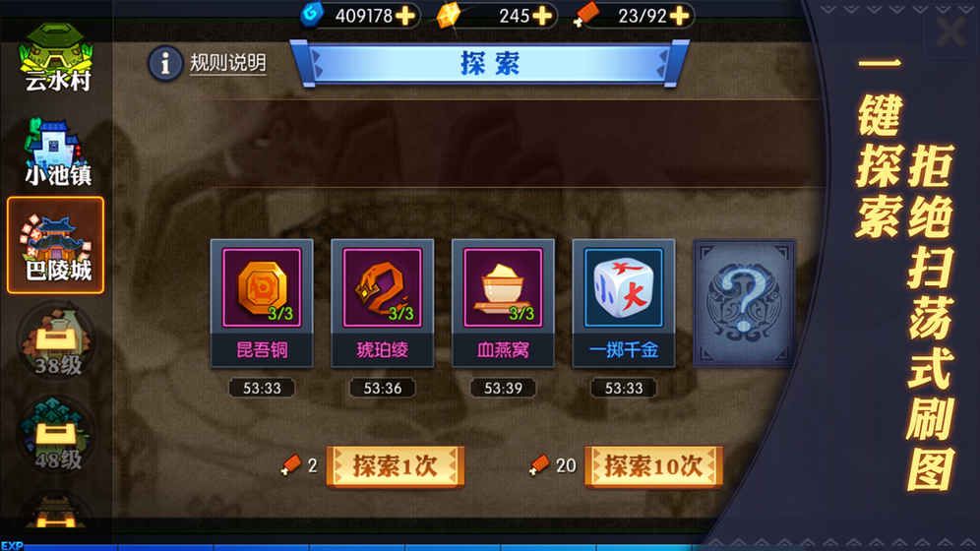The width and height of the screenshot is (980, 551).
Task: Select the 小池镇 location
Action: [56, 152]
